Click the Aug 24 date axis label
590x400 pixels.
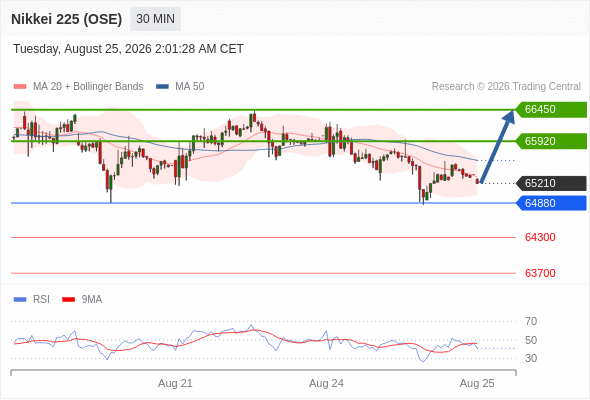coord(326,383)
